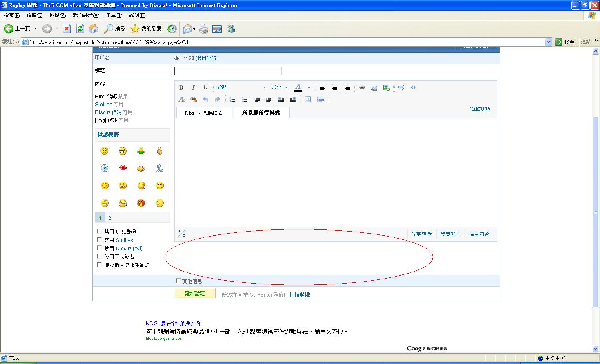This screenshot has height=364, width=600.
Task: Center-align text with the align center icon
Action: [x=335, y=87]
